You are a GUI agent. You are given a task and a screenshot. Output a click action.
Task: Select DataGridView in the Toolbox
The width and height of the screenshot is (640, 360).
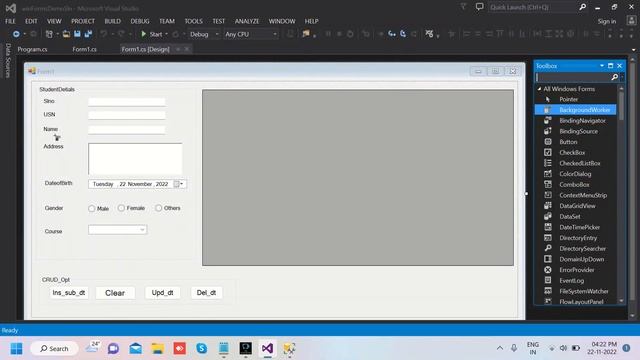tap(576, 206)
